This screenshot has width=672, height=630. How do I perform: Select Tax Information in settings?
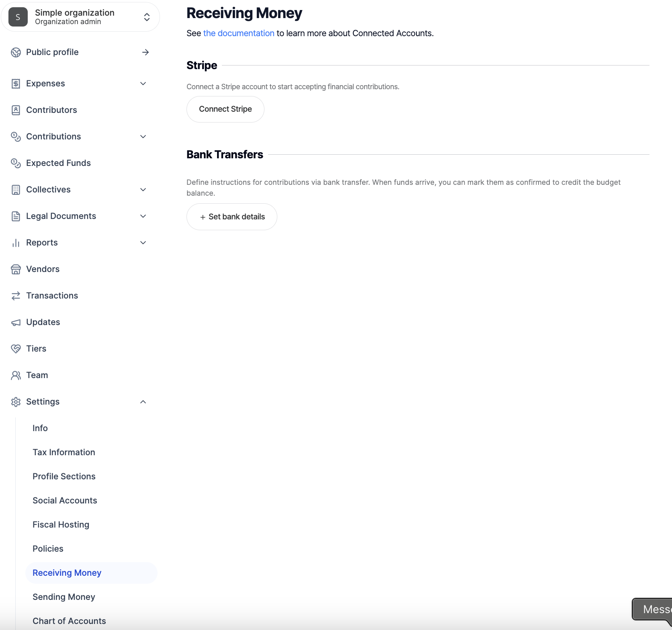point(64,452)
